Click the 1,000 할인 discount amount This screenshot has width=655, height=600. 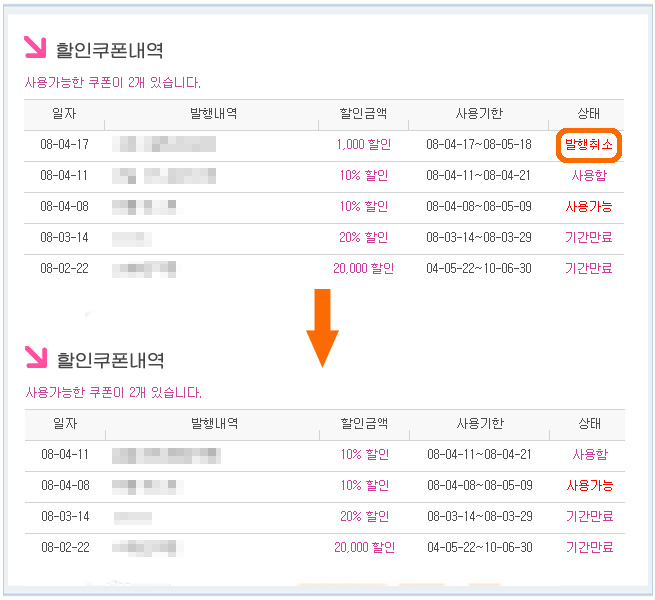coord(364,145)
